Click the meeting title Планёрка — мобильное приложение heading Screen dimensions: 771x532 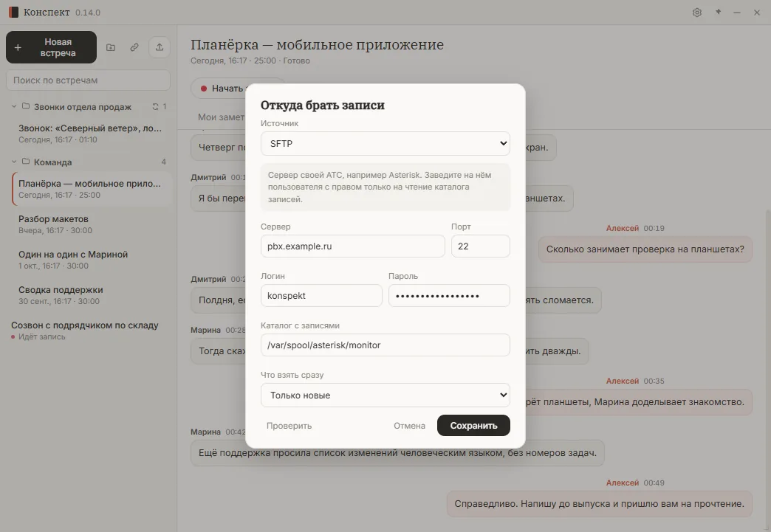pos(317,45)
